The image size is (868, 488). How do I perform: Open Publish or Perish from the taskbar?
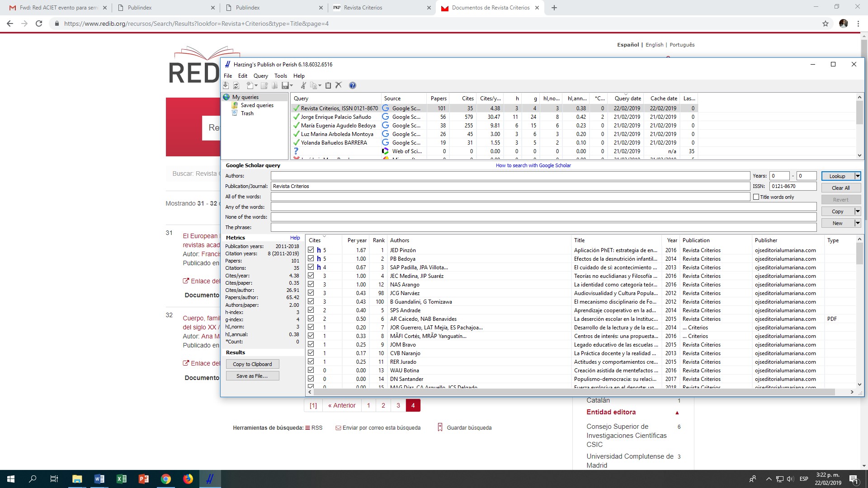210,479
